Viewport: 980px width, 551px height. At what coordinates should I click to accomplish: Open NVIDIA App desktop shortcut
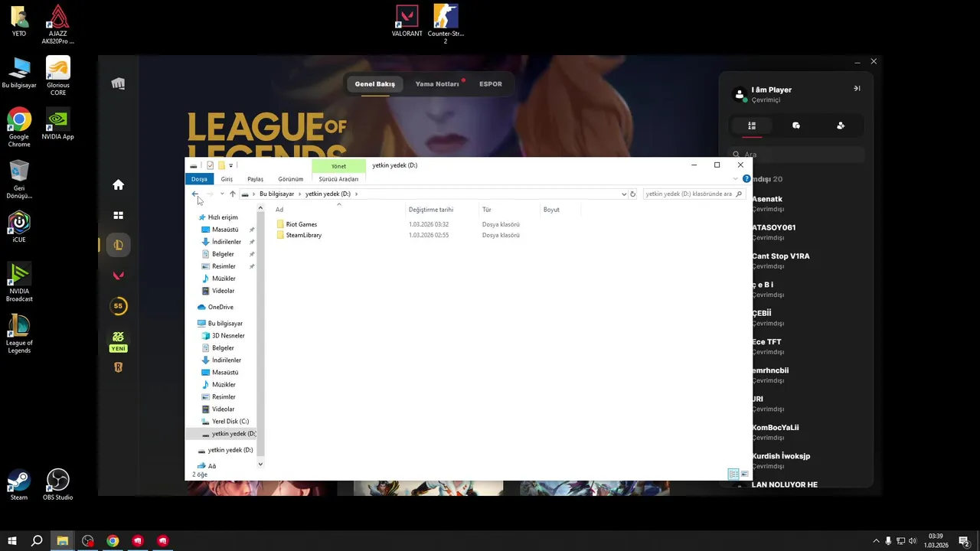tap(58, 124)
